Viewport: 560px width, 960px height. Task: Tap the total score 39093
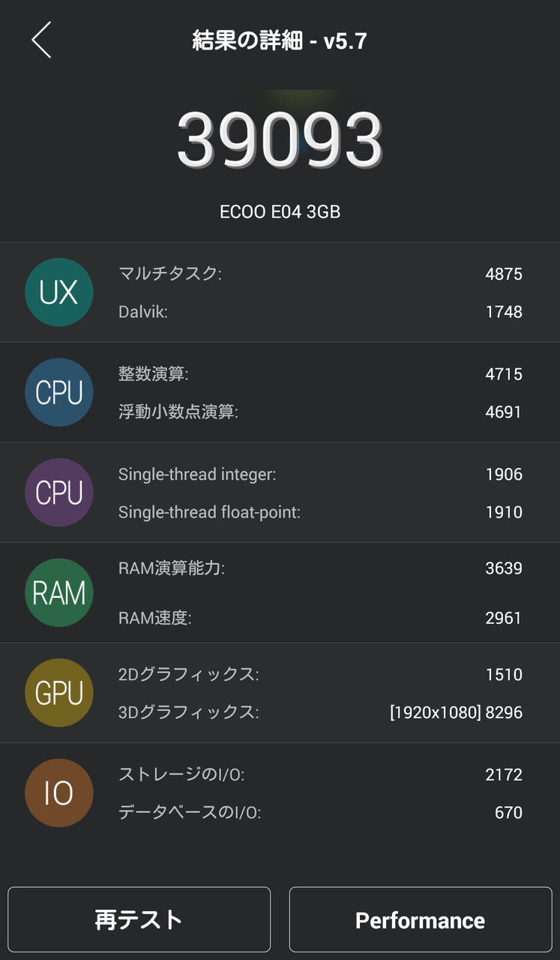[280, 140]
